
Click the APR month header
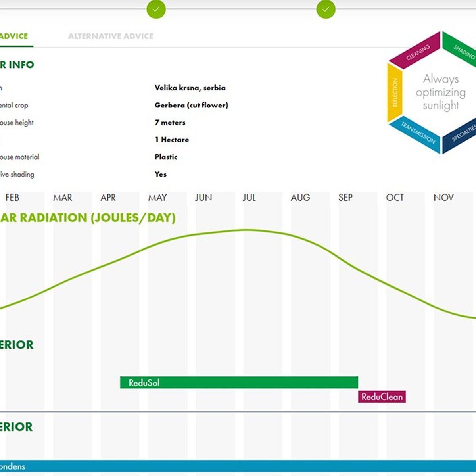[x=108, y=198]
